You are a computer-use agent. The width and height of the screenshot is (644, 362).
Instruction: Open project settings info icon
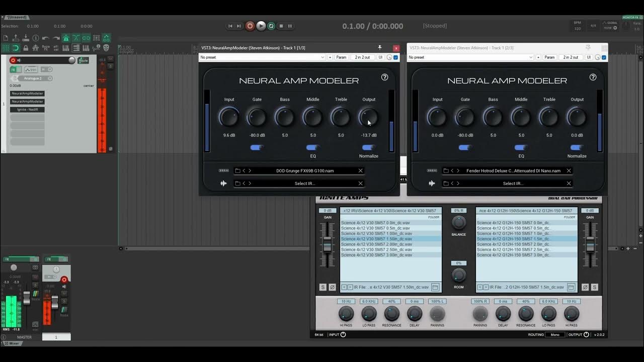36,38
